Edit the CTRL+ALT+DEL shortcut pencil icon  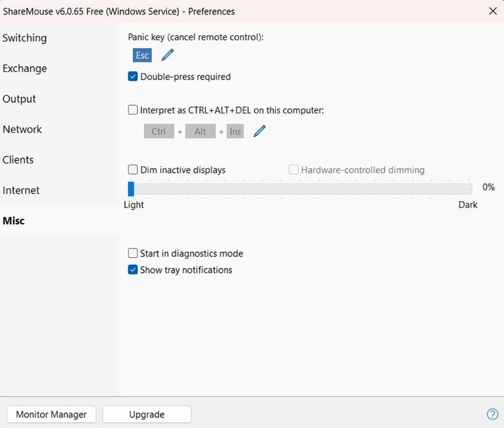pos(259,131)
